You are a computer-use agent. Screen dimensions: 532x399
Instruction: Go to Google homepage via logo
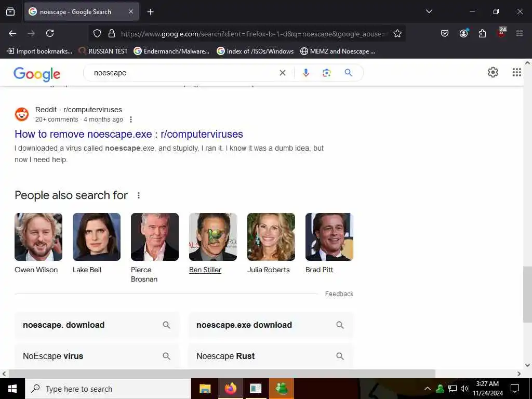pos(37,74)
